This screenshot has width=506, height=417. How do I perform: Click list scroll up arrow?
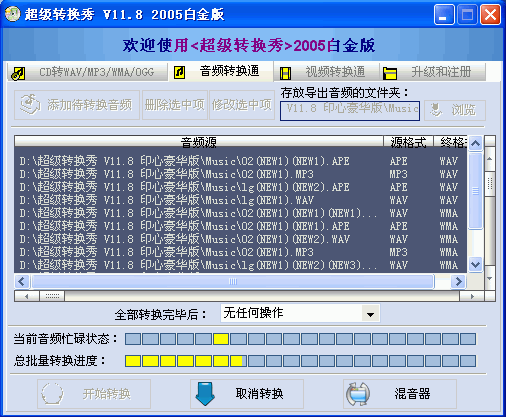(x=475, y=144)
